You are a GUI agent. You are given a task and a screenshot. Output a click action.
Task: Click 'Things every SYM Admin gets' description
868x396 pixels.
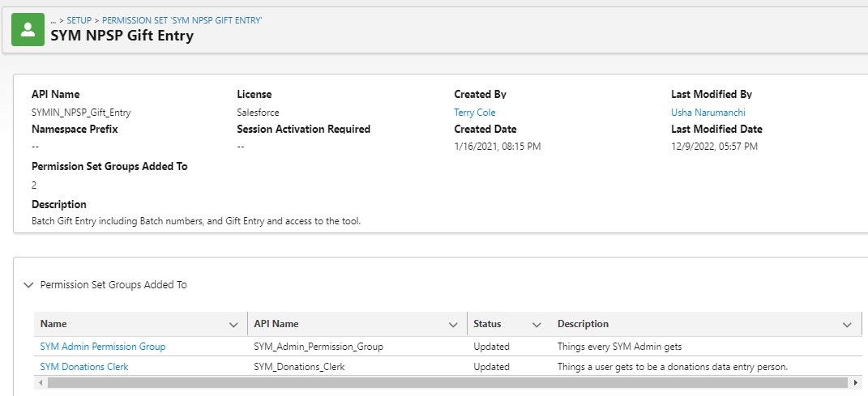[619, 347]
